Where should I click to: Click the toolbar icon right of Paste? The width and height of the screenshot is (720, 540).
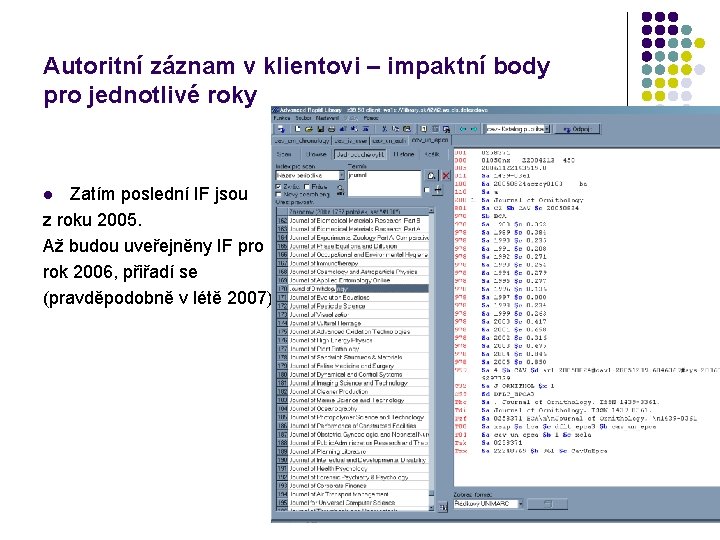click(x=423, y=129)
